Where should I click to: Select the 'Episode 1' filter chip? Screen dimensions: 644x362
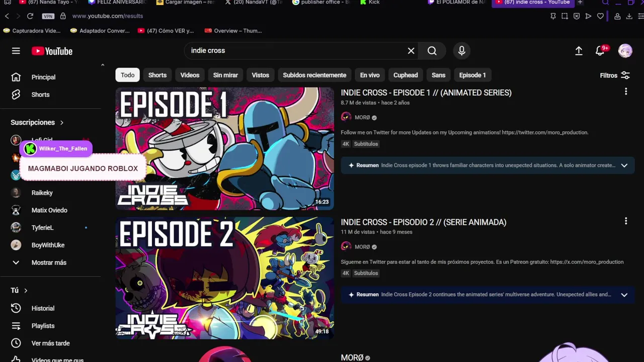click(472, 75)
